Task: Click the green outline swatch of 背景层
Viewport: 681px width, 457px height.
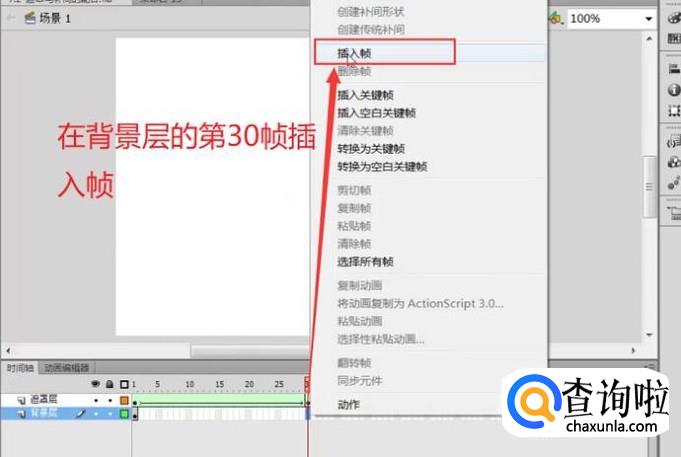Action: 124,413
